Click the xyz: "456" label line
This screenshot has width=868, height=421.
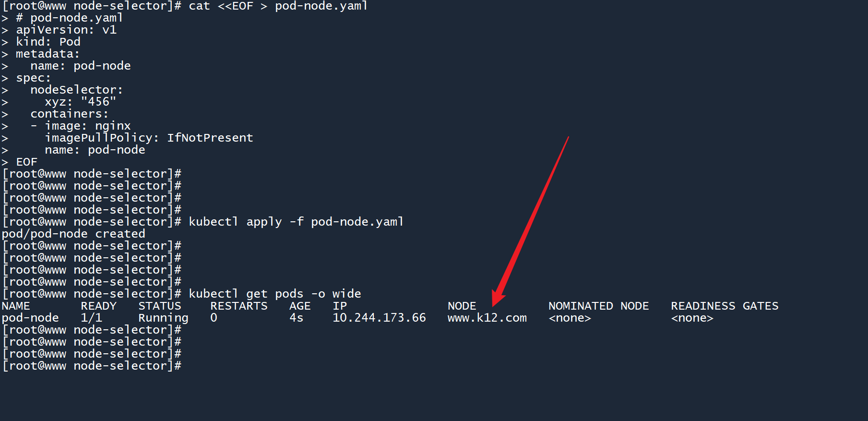(80, 102)
